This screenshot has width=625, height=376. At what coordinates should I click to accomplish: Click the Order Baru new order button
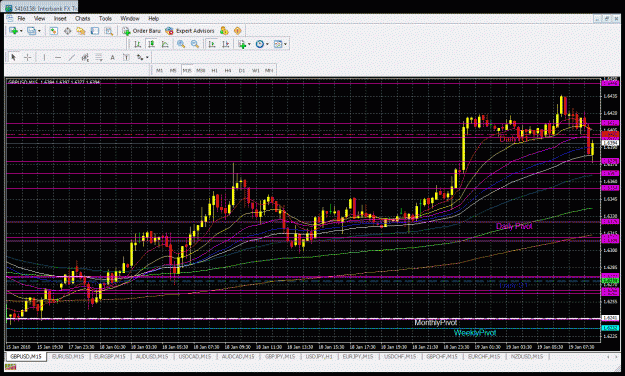click(x=142, y=31)
